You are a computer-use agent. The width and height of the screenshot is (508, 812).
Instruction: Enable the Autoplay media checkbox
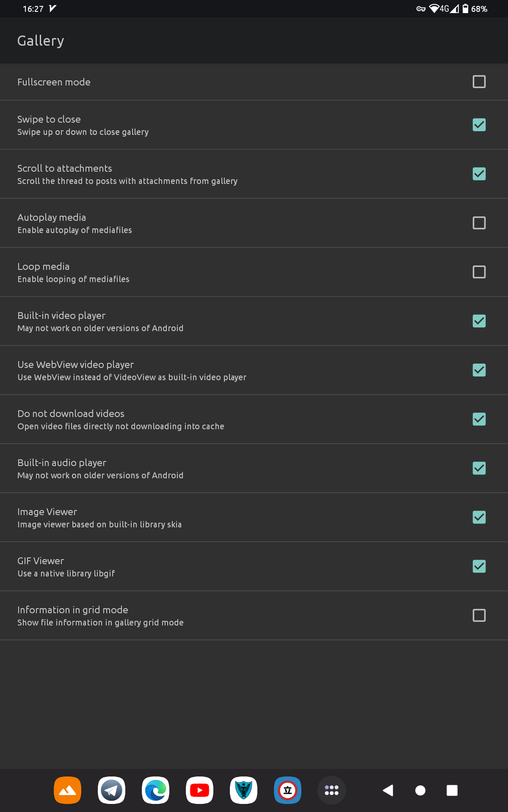(x=479, y=223)
